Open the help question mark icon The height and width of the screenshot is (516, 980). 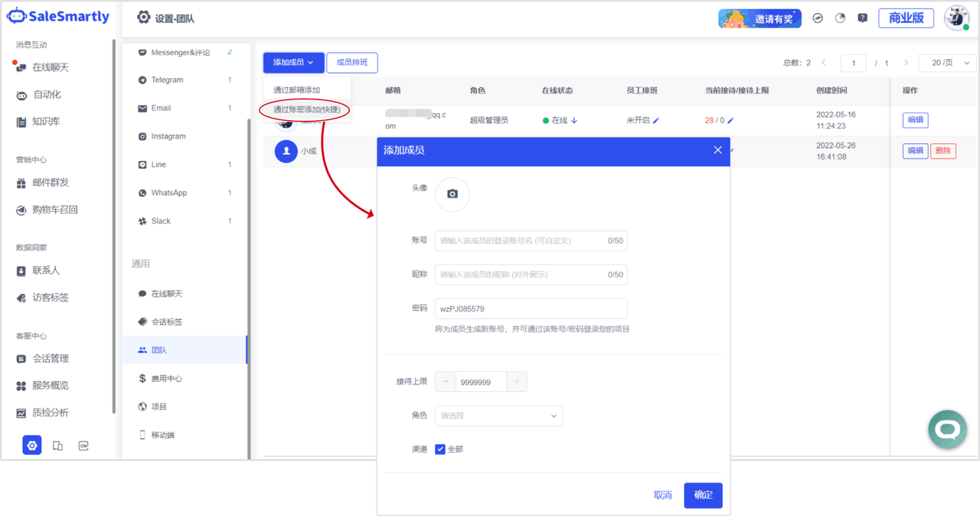pyautogui.click(x=862, y=18)
